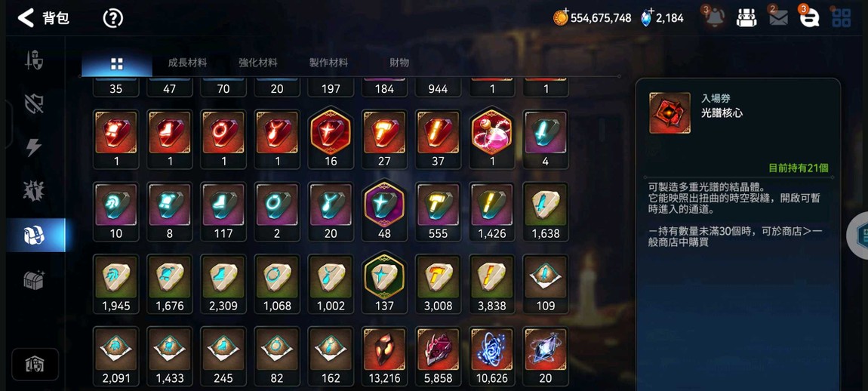Tap the blue gem currency icon
Screen dimensions: 868x391
647,17
